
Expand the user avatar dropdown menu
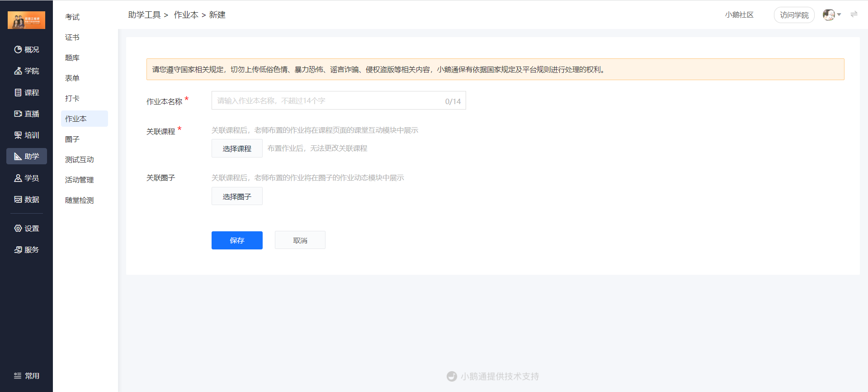pos(831,15)
